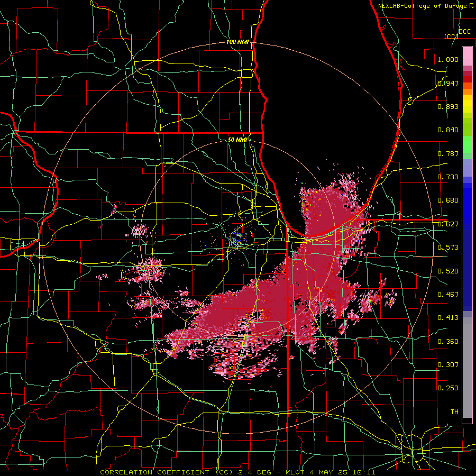This screenshot has height=476, width=476.
Task: Pick the 0.840 legend value
Action: [x=448, y=130]
